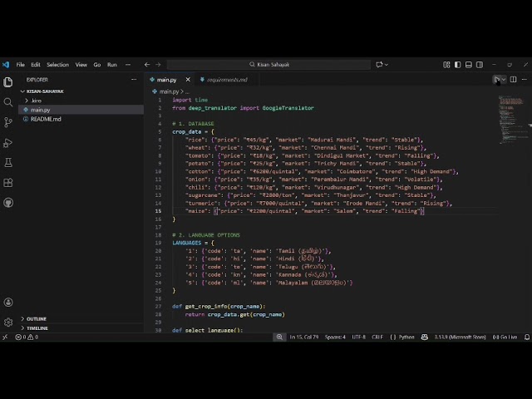Show errors and warnings count
Image resolution: width=532 pixels, height=399 pixels.
pos(27,337)
